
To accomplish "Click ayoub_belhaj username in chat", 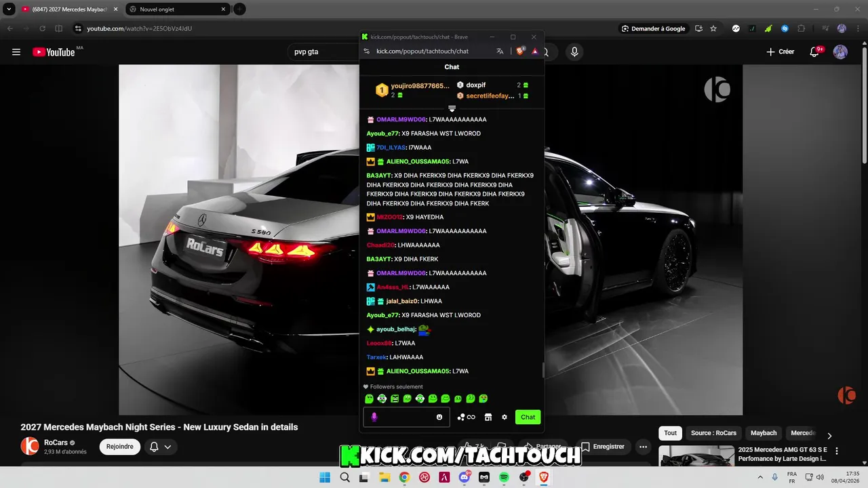I will (396, 329).
